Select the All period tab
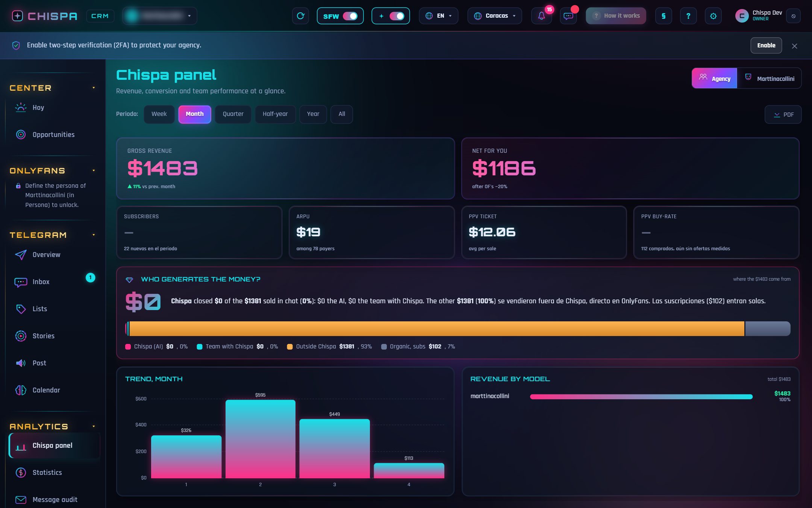 [x=342, y=114]
